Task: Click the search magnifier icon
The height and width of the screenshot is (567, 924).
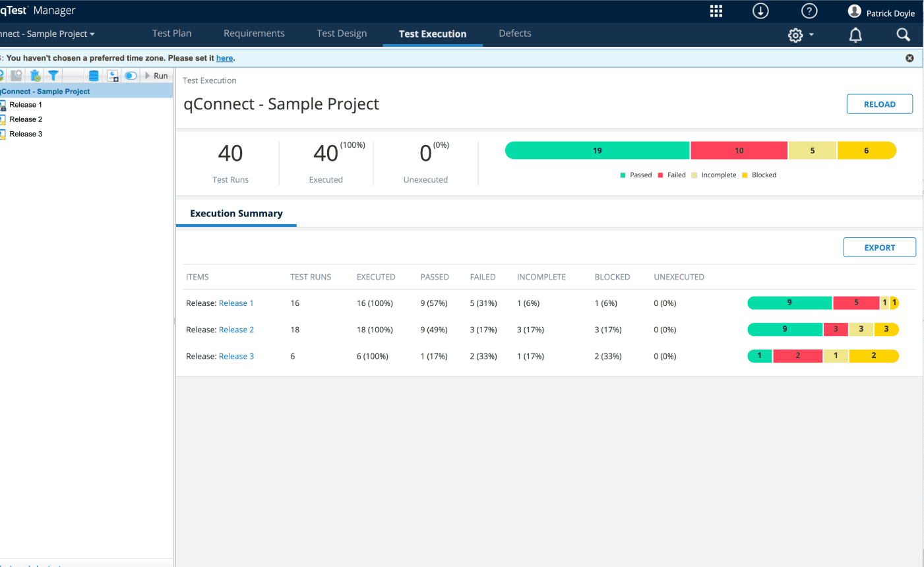Action: coord(904,35)
